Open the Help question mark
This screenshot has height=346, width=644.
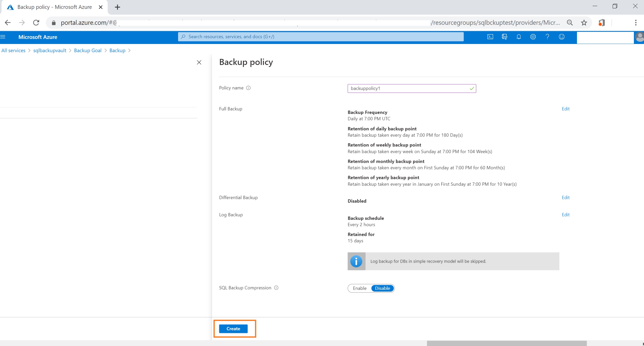coord(547,37)
